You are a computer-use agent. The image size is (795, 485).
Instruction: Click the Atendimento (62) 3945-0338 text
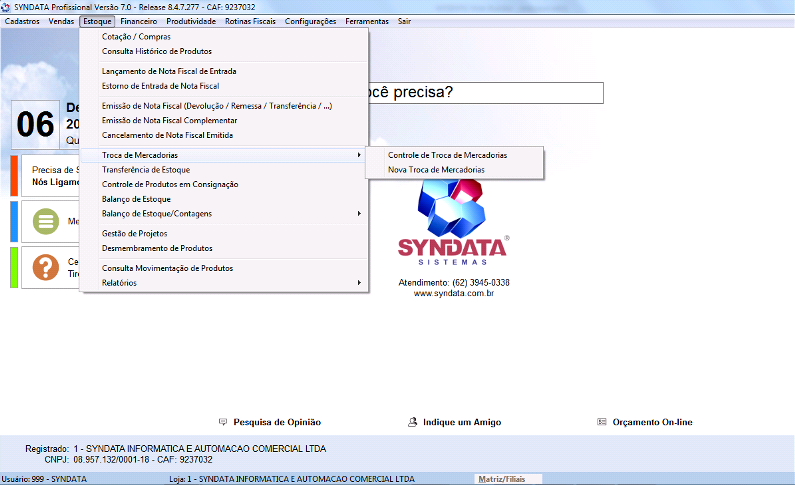pyautogui.click(x=454, y=282)
